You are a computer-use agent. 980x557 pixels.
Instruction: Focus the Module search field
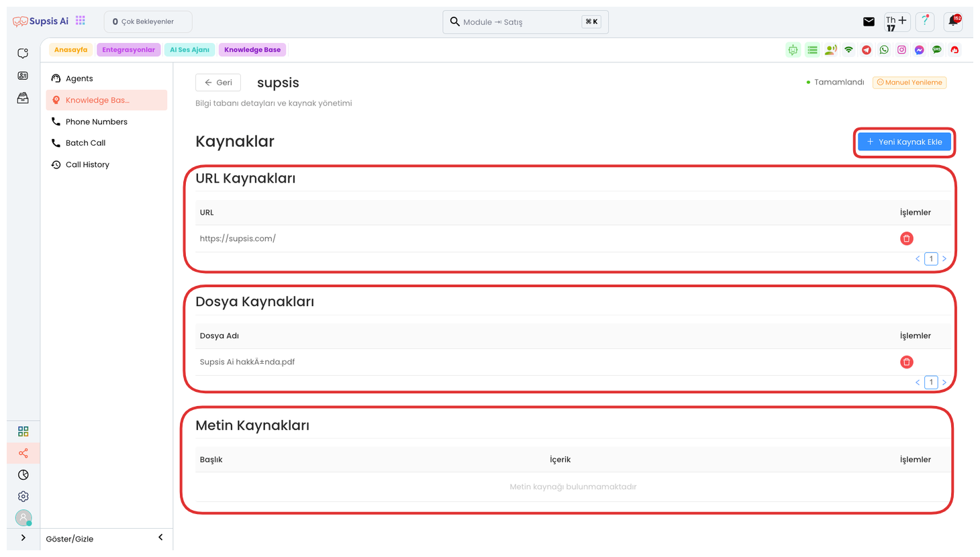tap(526, 21)
